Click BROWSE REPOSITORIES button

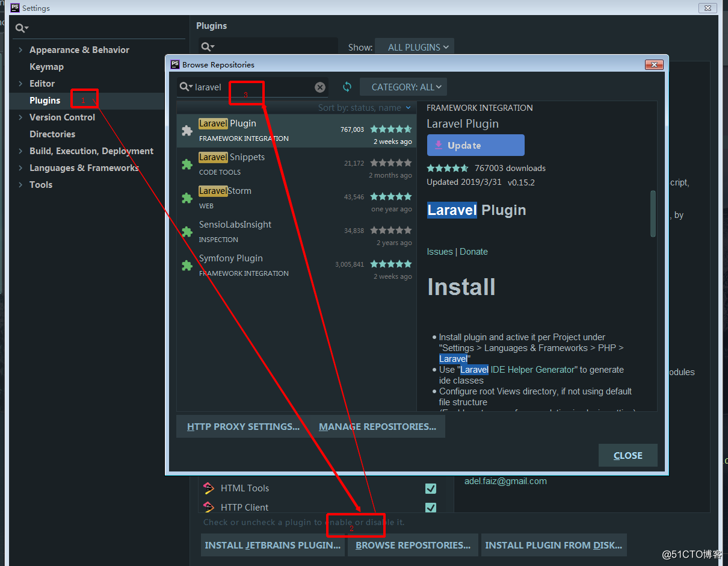point(413,545)
